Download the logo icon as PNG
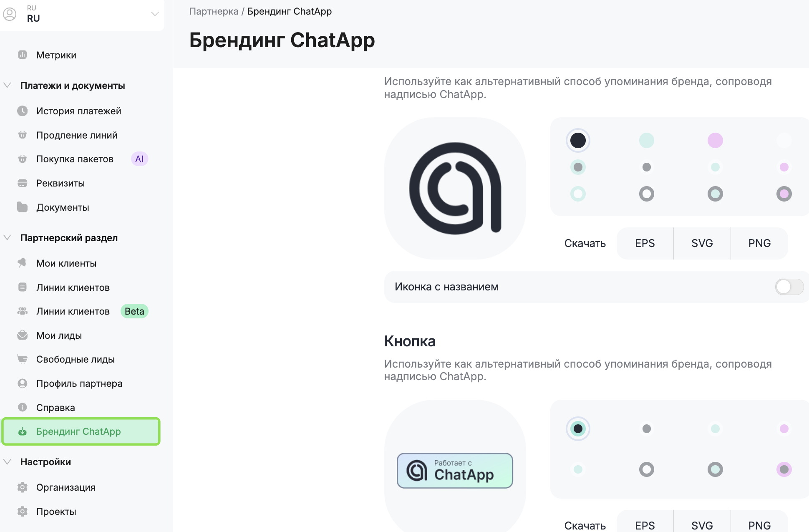 tap(759, 243)
